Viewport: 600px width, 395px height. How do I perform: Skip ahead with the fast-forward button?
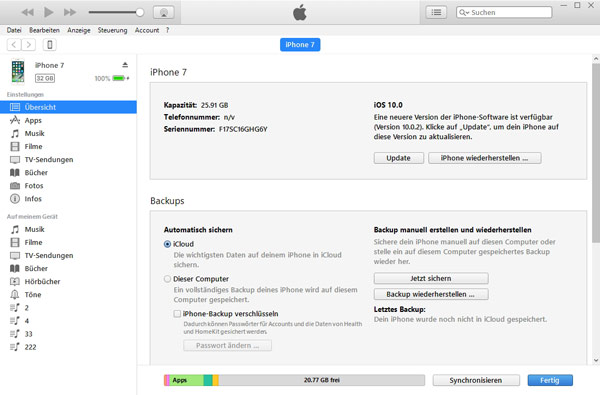pos(70,13)
